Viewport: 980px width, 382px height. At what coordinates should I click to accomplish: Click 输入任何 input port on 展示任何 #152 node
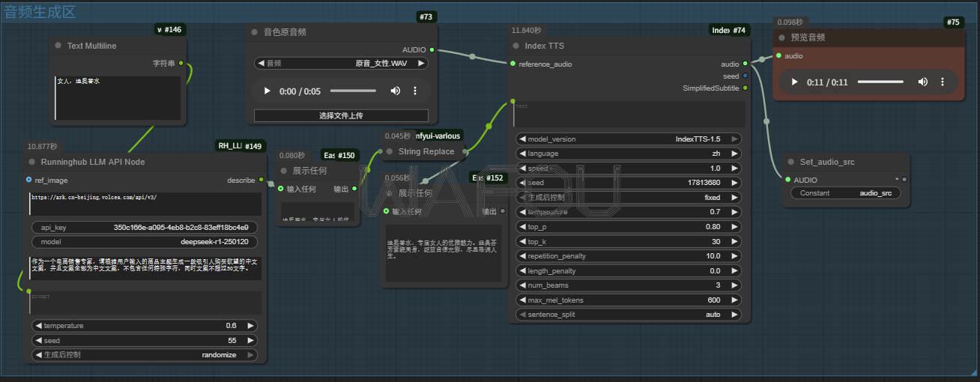(386, 211)
